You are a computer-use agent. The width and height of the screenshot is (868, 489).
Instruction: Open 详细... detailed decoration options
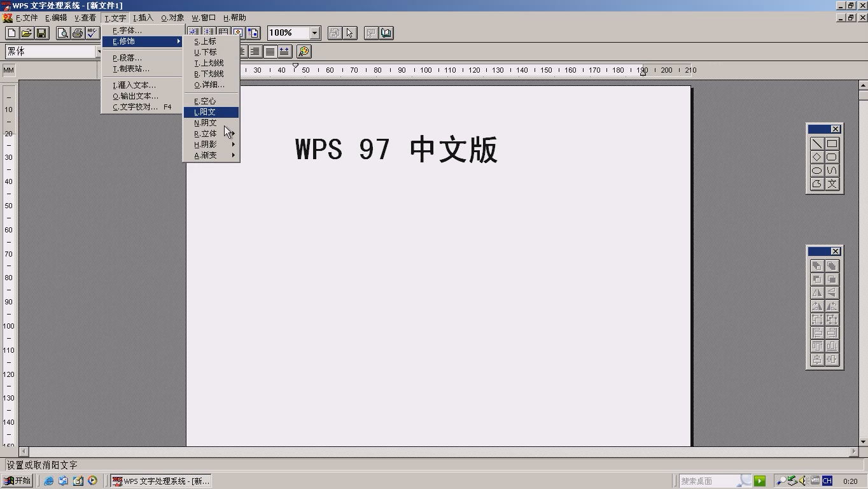click(211, 85)
